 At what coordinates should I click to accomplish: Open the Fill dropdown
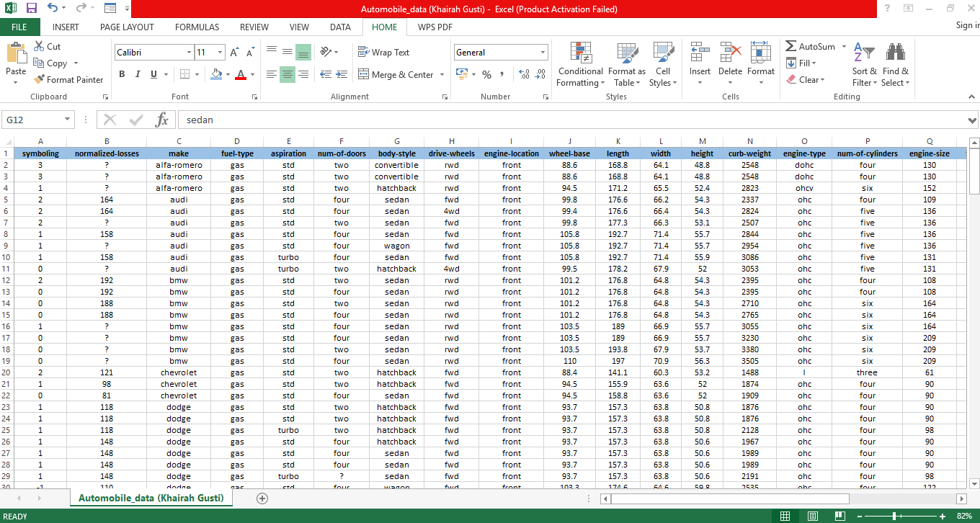click(801, 63)
